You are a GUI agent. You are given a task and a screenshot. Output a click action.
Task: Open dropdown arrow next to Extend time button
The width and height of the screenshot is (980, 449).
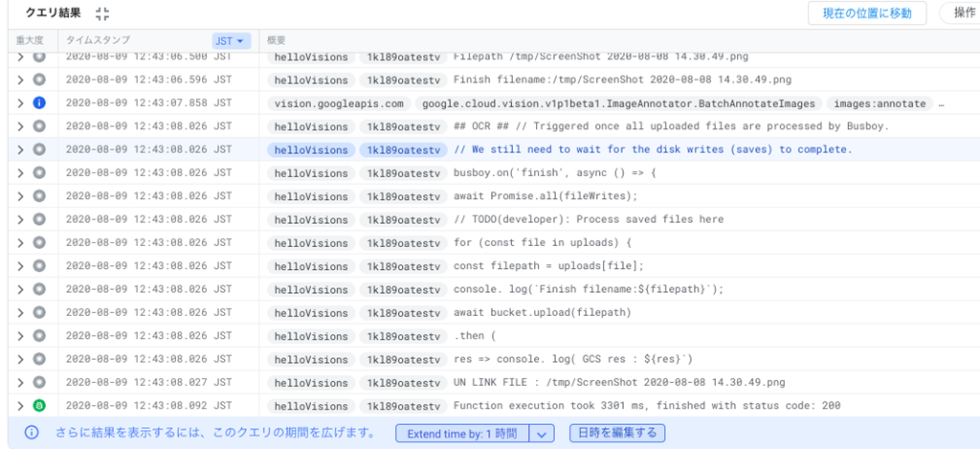click(x=543, y=434)
